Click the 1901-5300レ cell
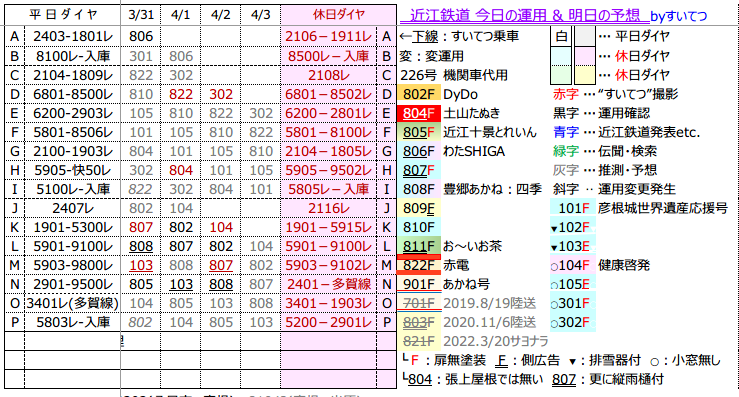 [73, 227]
